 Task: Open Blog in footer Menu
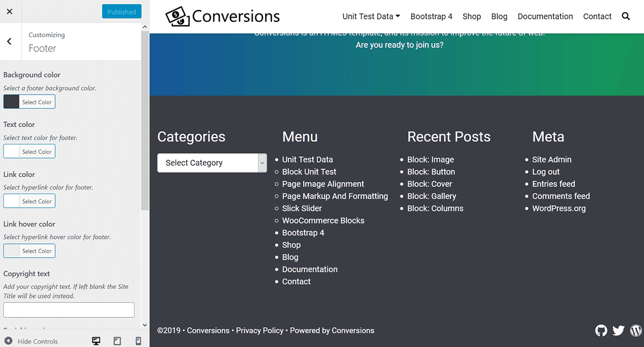click(290, 257)
